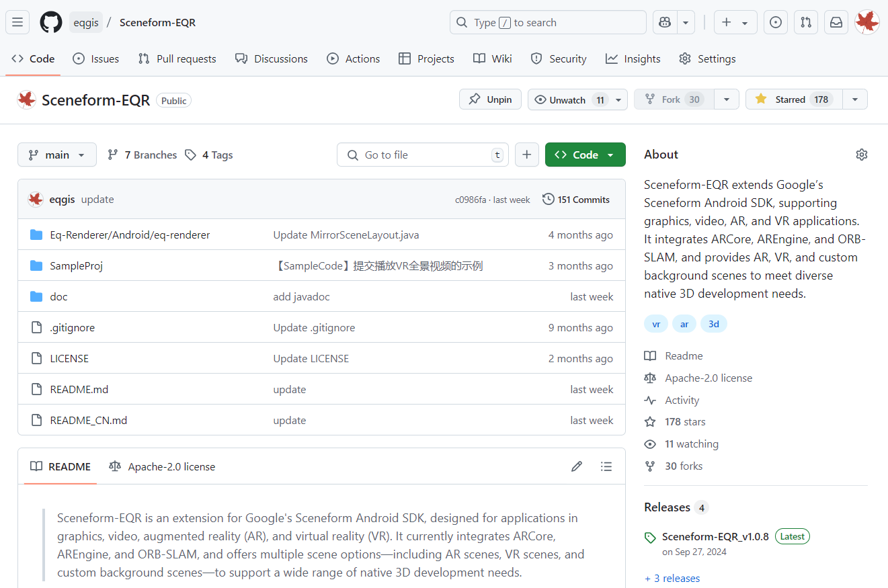Show README outline list icon
Viewport: 888px width, 588px height.
pyautogui.click(x=606, y=466)
